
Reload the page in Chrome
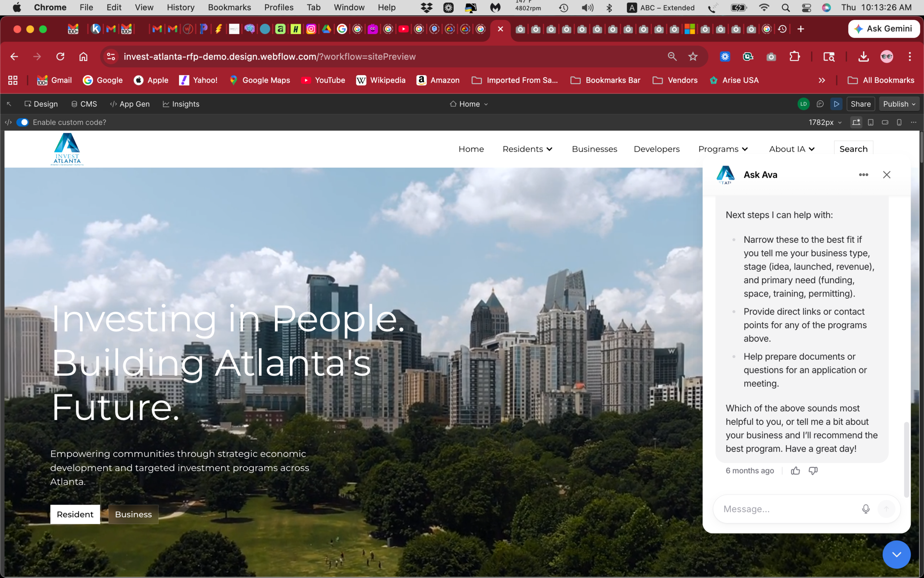[60, 57]
